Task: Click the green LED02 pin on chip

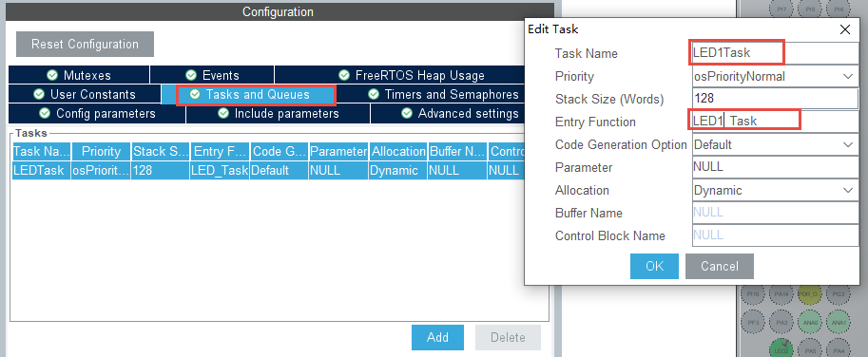Action: pos(781,349)
